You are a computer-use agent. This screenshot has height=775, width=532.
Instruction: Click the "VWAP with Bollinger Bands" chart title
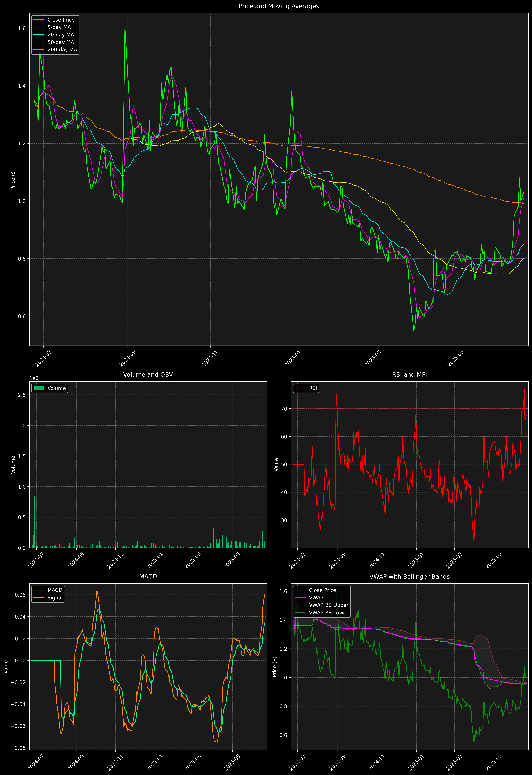409,577
